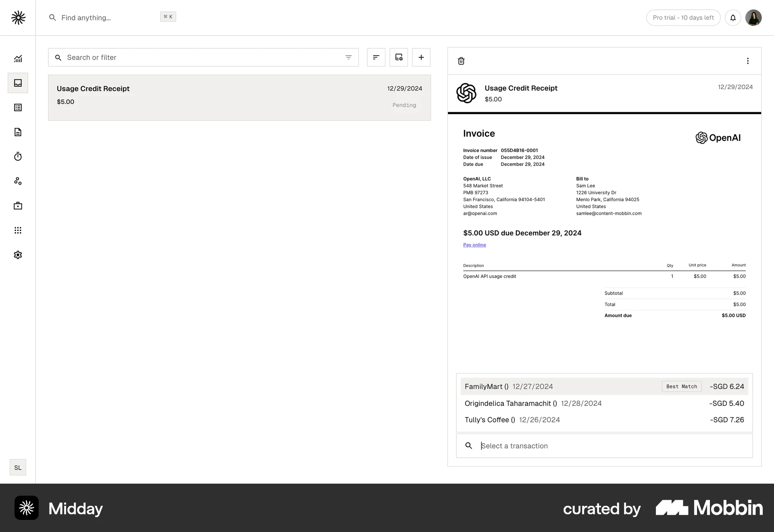Screen dimensions: 774x532
Task: Open the Apps grid icon
Action: pos(18,230)
